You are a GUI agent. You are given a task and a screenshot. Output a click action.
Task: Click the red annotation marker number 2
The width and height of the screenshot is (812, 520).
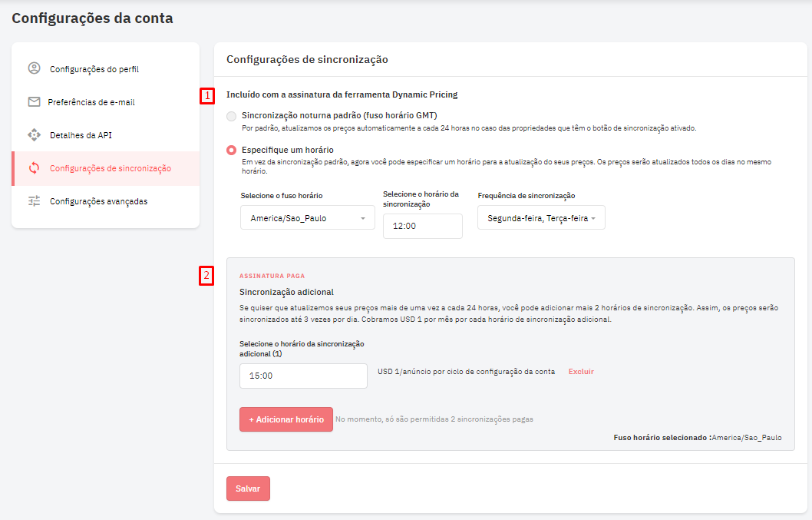206,276
